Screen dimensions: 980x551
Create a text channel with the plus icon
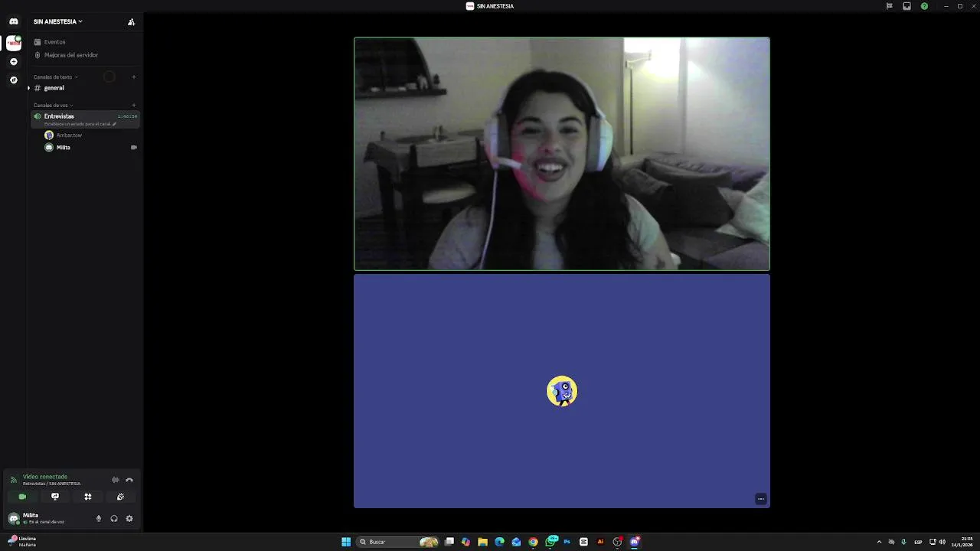(x=134, y=77)
